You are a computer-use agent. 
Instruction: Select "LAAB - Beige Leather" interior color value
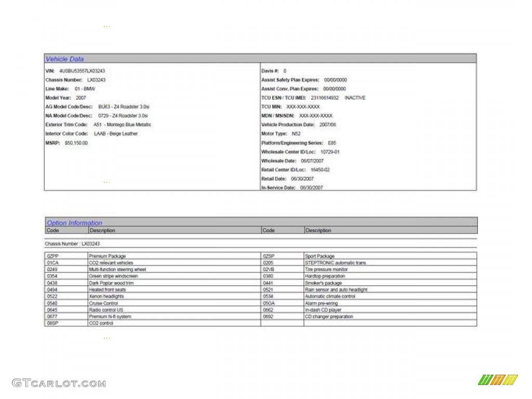coord(116,134)
